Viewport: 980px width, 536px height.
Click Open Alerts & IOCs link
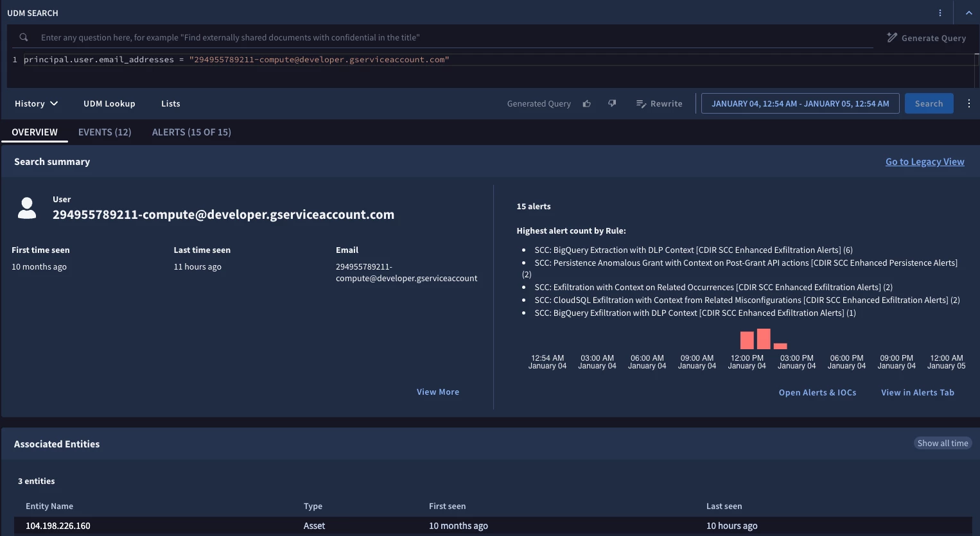click(x=818, y=392)
